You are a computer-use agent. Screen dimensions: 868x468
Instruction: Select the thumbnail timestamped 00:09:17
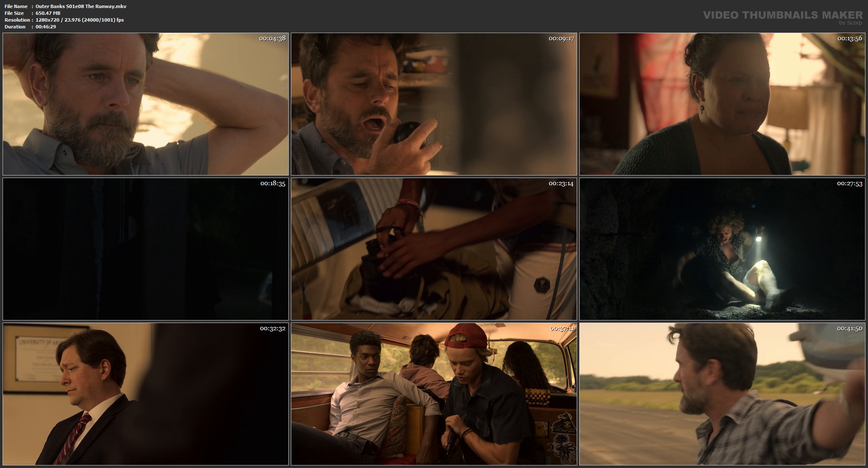434,104
